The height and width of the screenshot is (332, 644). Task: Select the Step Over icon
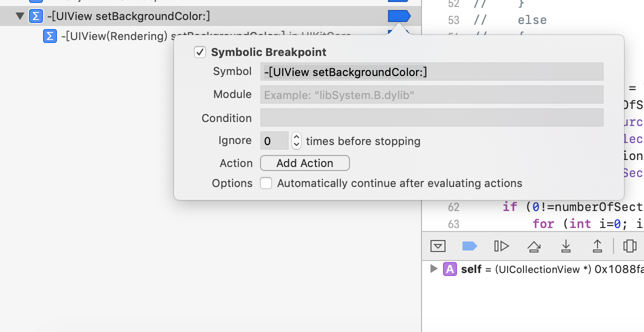click(534, 246)
